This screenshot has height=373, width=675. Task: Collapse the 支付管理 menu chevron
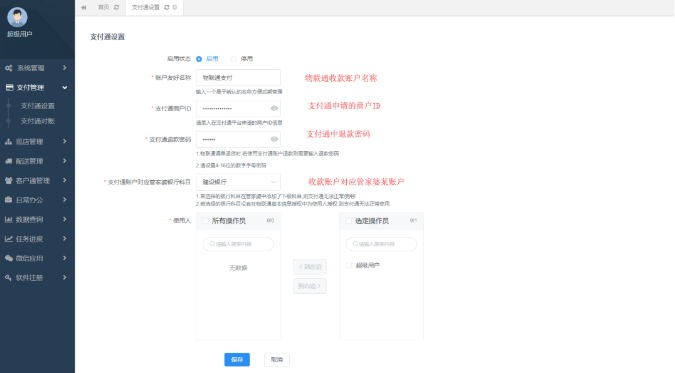65,88
